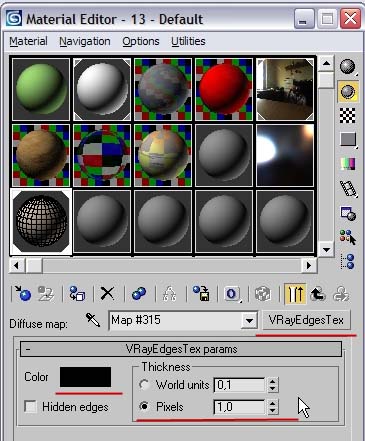
Task: Pick material with the eyedropper icon
Action: tap(93, 320)
